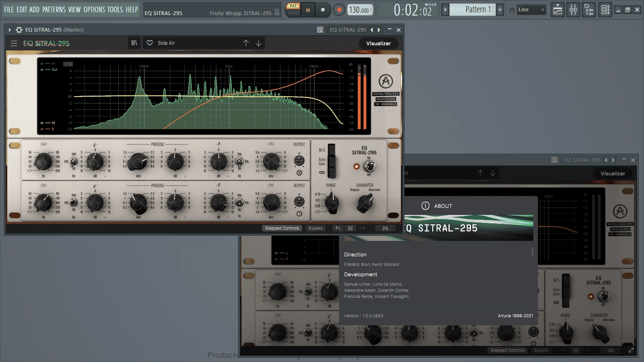Image resolution: width=644 pixels, height=362 pixels.
Task: Click the RANGE knob in the Master window
Action: [332, 203]
